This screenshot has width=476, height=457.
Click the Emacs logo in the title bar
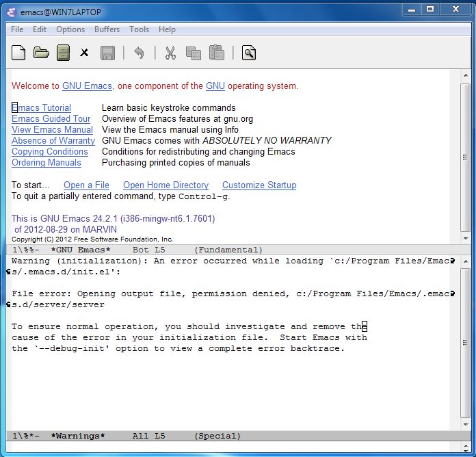pos(11,12)
